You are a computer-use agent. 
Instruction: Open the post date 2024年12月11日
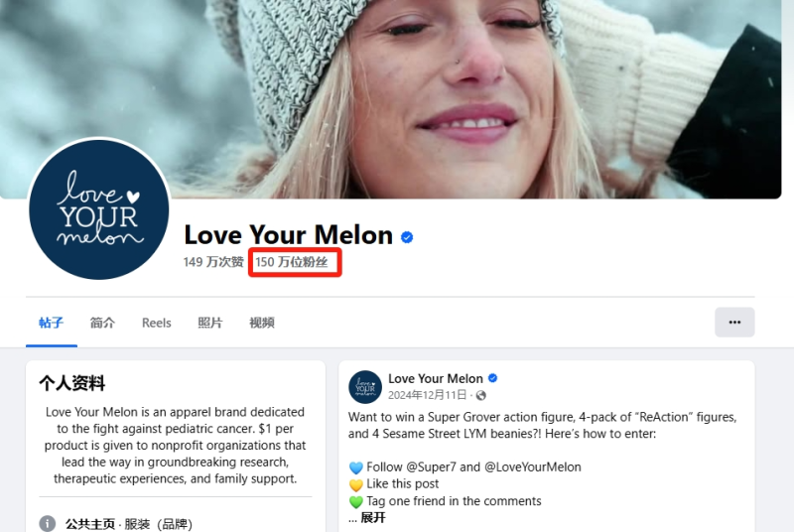(428, 395)
